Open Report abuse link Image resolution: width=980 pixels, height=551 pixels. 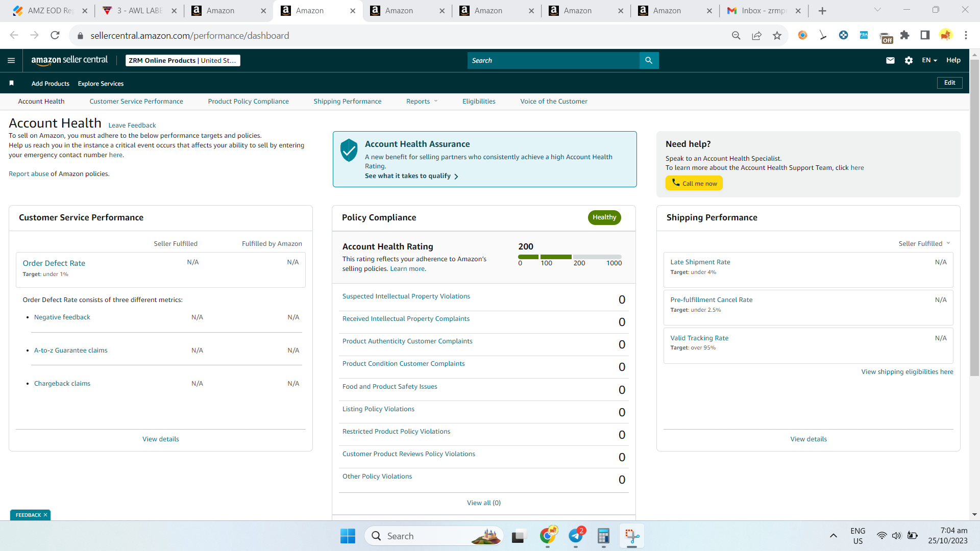pyautogui.click(x=29, y=173)
